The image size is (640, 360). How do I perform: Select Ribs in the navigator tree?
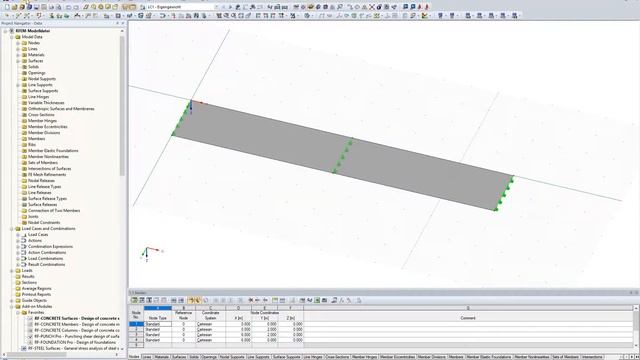32,144
